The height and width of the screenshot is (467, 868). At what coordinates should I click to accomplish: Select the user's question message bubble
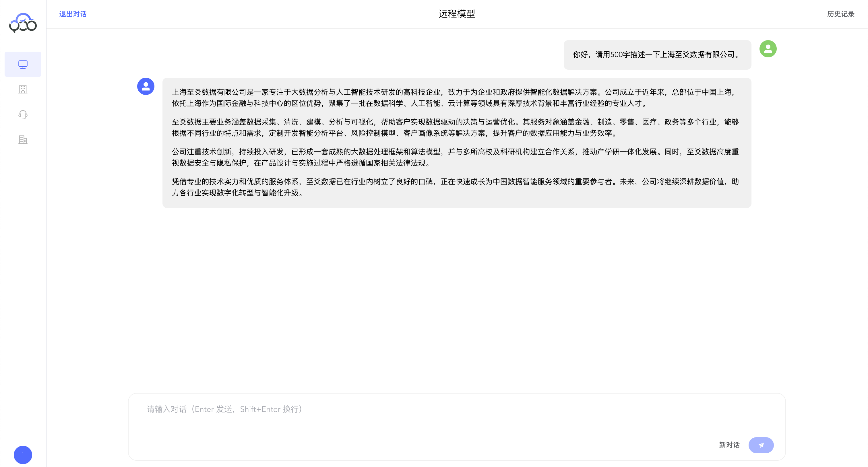(656, 55)
